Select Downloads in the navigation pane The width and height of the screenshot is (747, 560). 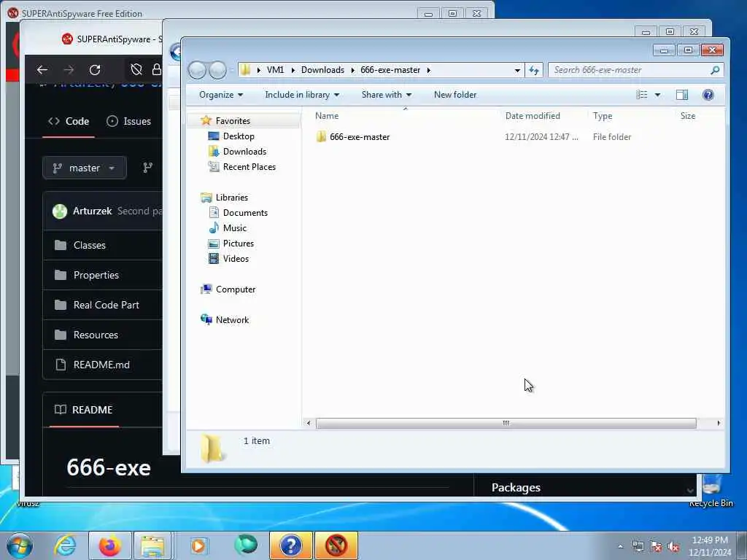click(244, 152)
